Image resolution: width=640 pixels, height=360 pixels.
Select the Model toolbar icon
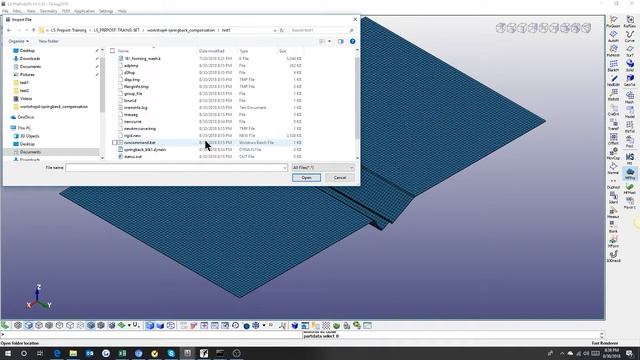coord(630,111)
